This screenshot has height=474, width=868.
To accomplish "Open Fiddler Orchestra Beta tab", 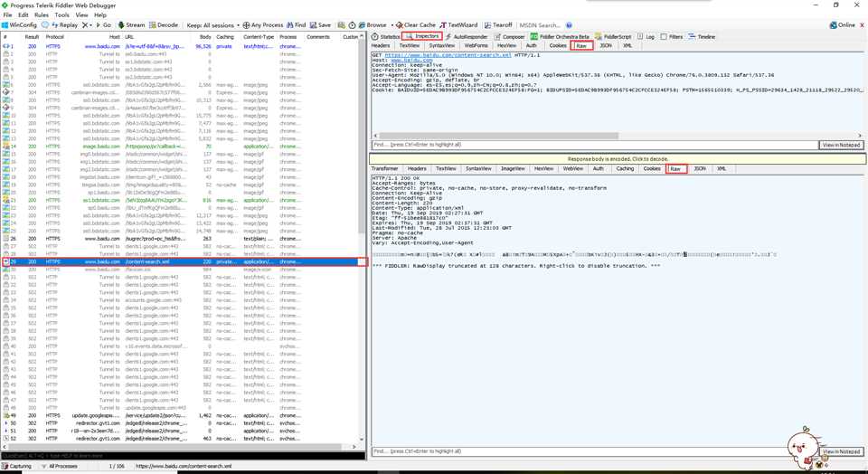I will 560,36.
